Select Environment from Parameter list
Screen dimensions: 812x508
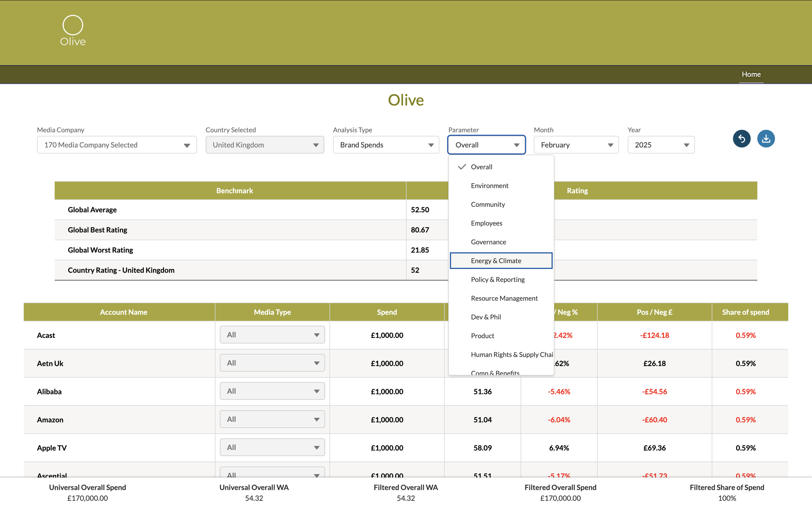pyautogui.click(x=489, y=186)
